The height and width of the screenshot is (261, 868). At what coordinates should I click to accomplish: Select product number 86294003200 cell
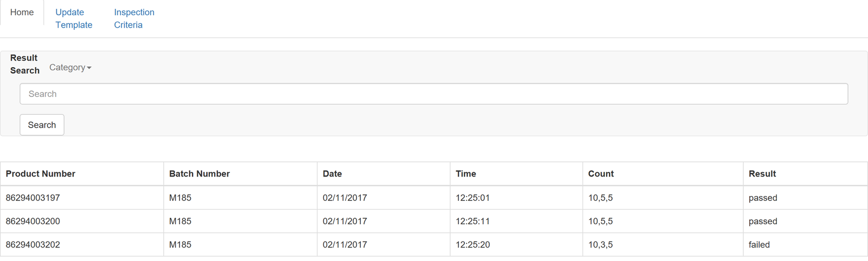click(x=33, y=221)
